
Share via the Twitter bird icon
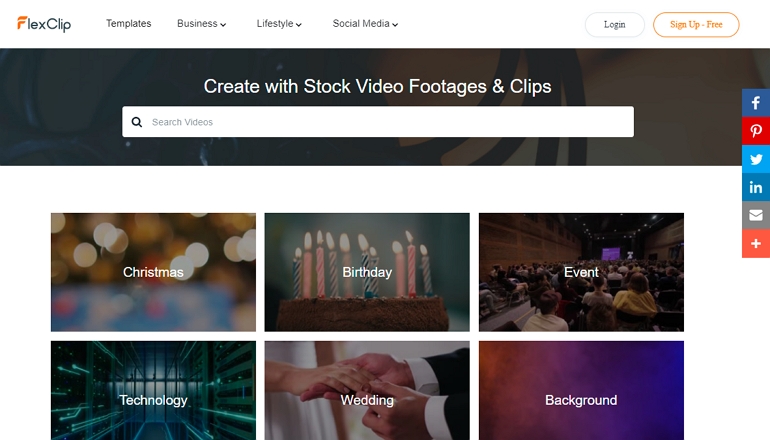756,159
